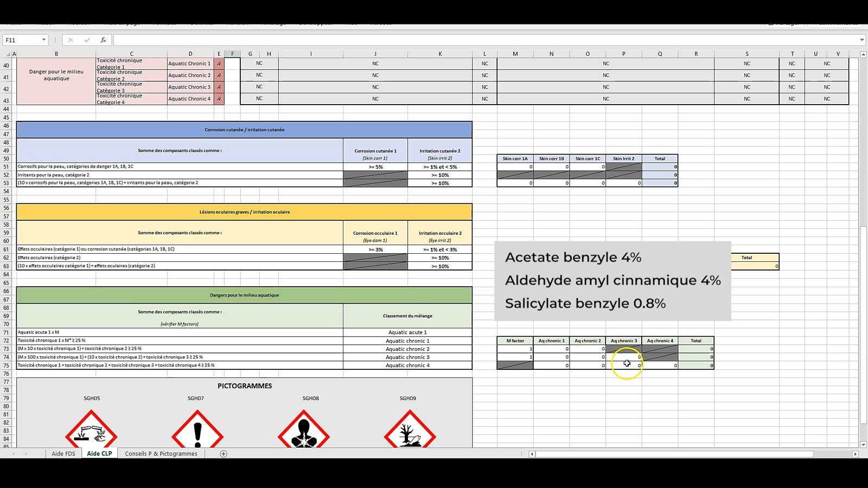Expand the formula bar chevron

pyautogui.click(x=861, y=40)
